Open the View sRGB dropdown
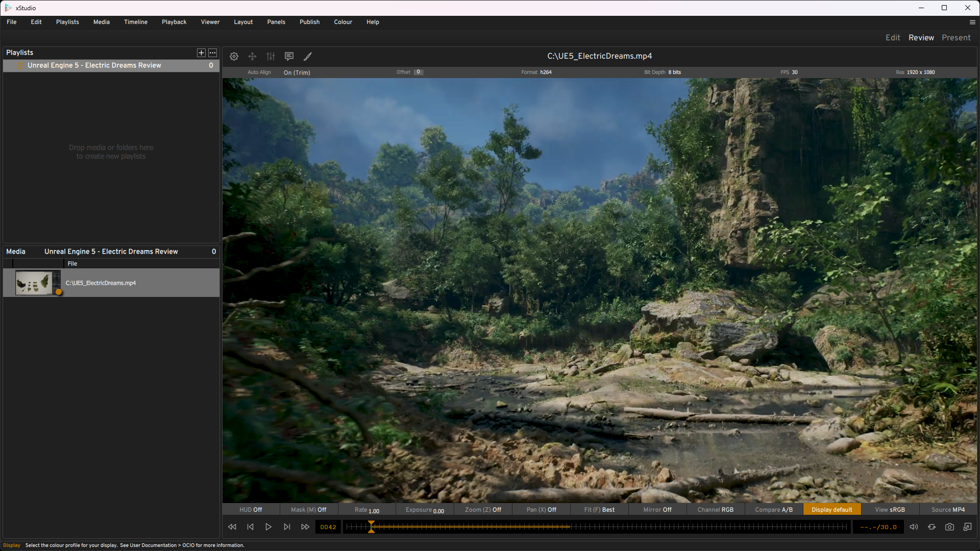Image resolution: width=980 pixels, height=551 pixels. point(890,510)
